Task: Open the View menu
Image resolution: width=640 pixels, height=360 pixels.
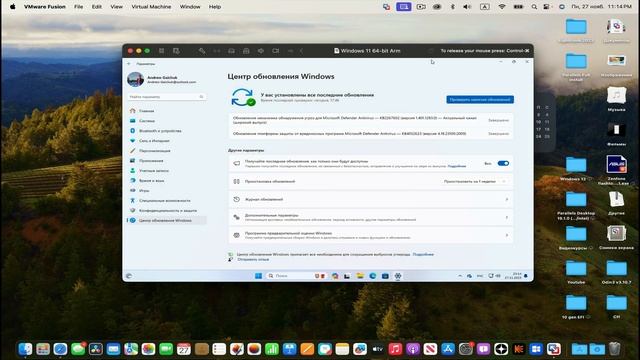Action: [x=116, y=7]
